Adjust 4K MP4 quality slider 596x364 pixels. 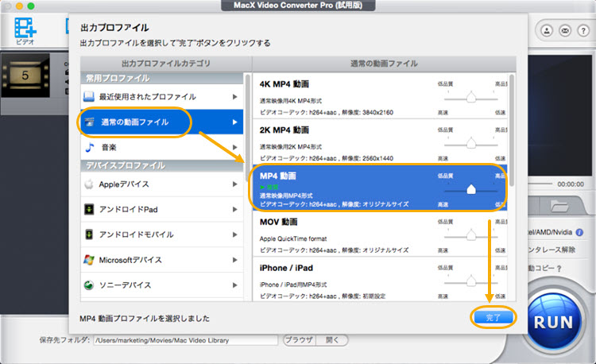(x=471, y=98)
